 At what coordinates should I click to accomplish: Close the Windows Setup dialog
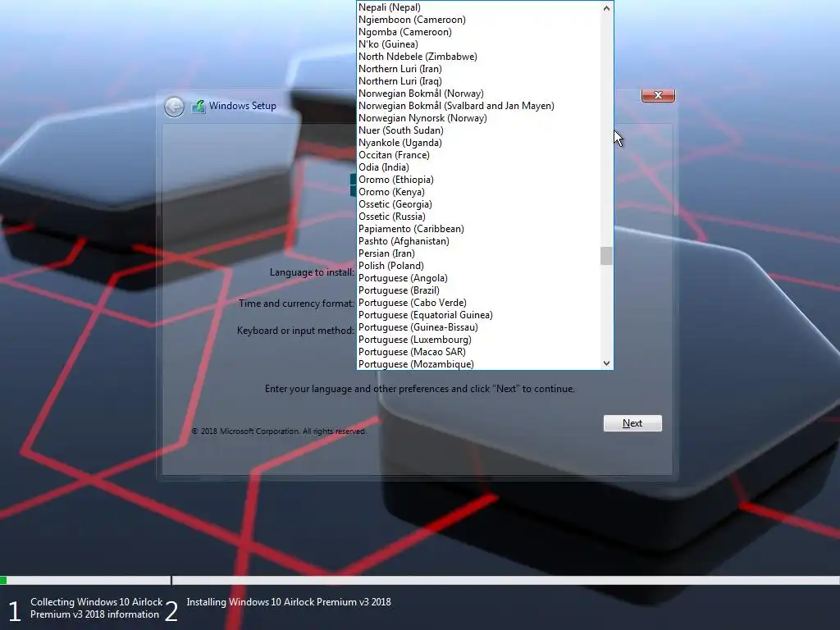click(658, 95)
